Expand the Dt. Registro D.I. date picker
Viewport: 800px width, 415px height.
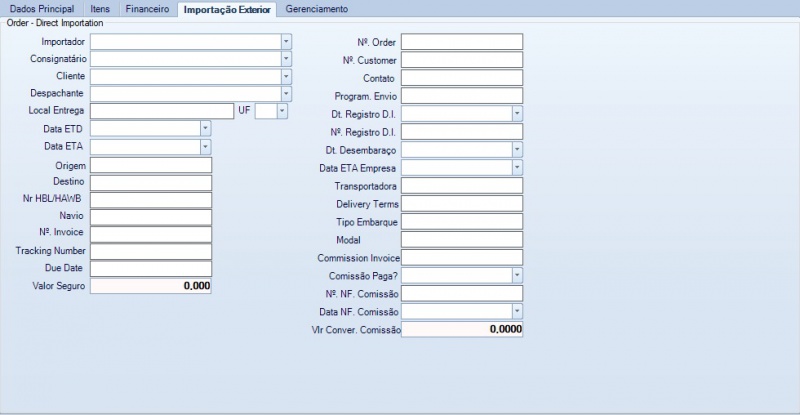[x=516, y=114]
